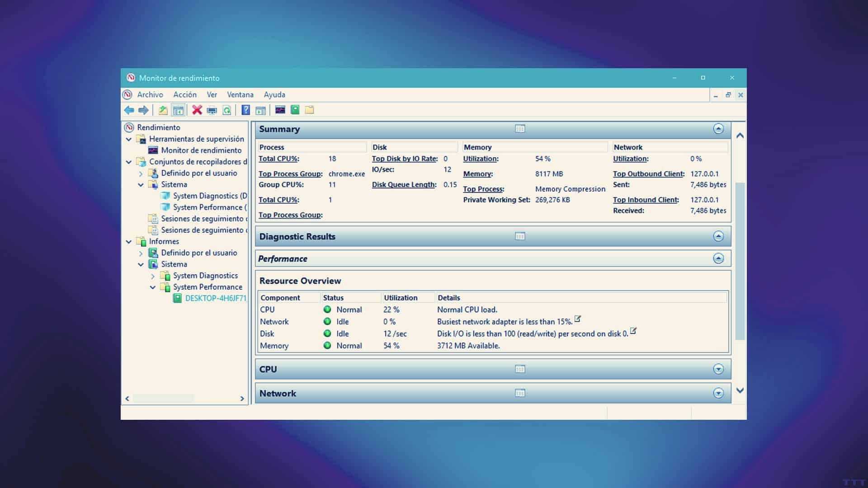868x488 pixels.
Task: Click the Forward navigation arrow in the toolbar
Action: tap(143, 110)
